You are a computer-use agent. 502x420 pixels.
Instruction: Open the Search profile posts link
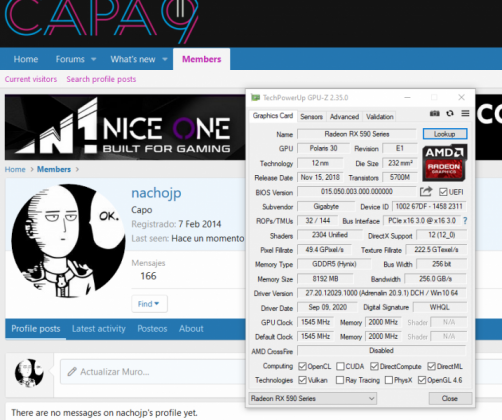101,79
